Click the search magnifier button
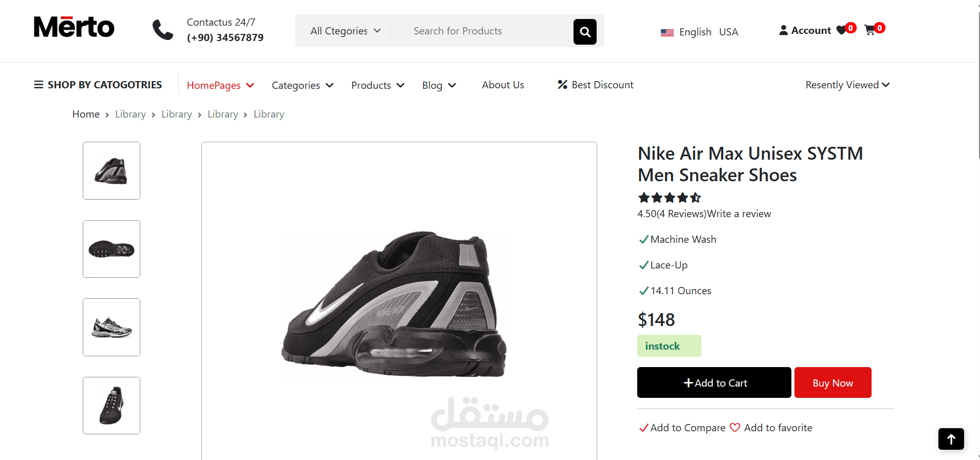 click(585, 32)
